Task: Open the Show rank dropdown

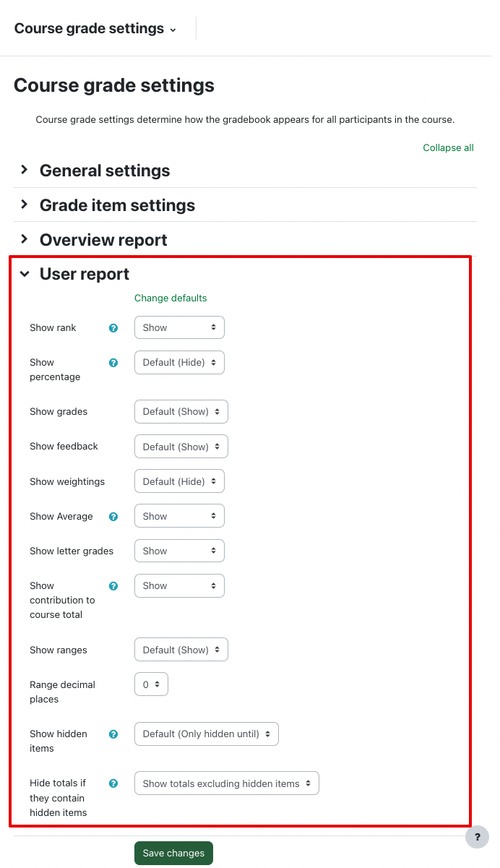Action: 179,327
